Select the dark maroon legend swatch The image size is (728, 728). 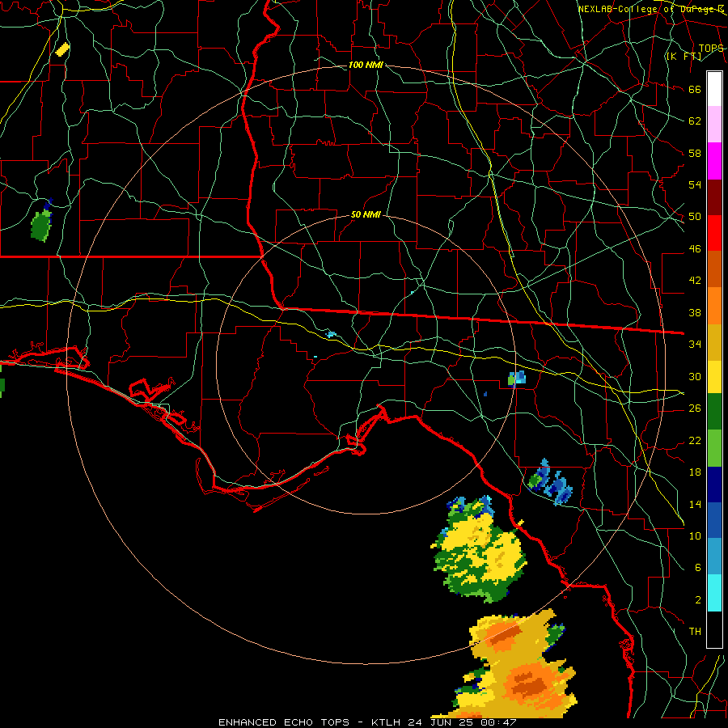coord(714,197)
